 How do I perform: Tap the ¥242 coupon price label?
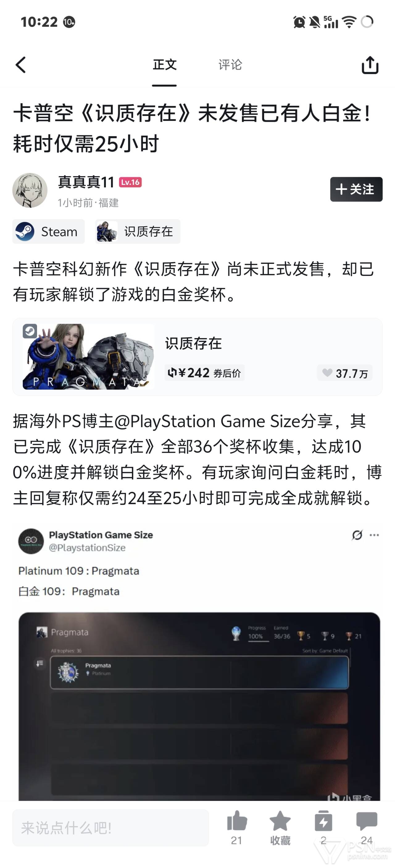(204, 373)
